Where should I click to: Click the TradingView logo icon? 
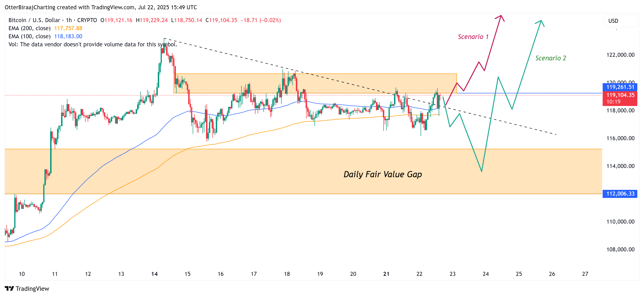click(9, 288)
